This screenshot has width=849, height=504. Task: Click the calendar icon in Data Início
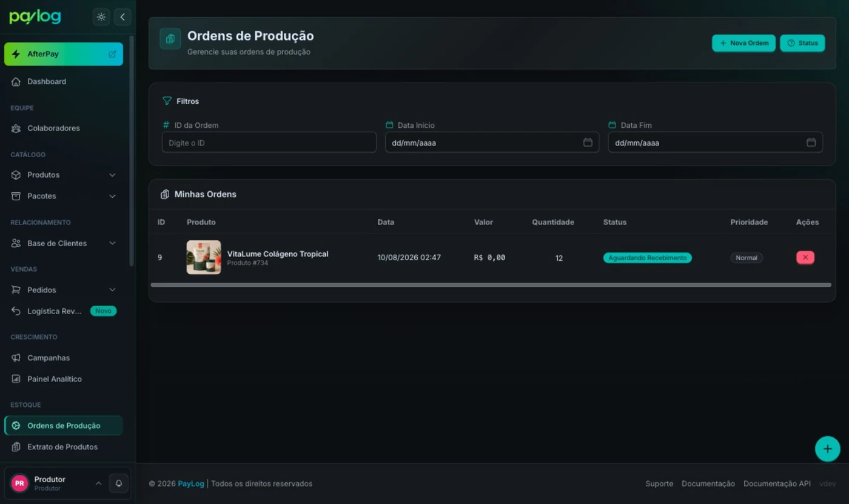[x=588, y=143]
